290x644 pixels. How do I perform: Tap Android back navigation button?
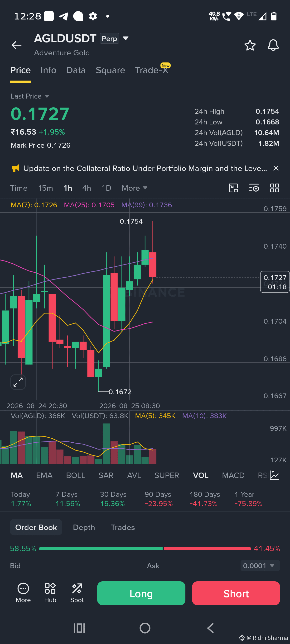(x=210, y=628)
